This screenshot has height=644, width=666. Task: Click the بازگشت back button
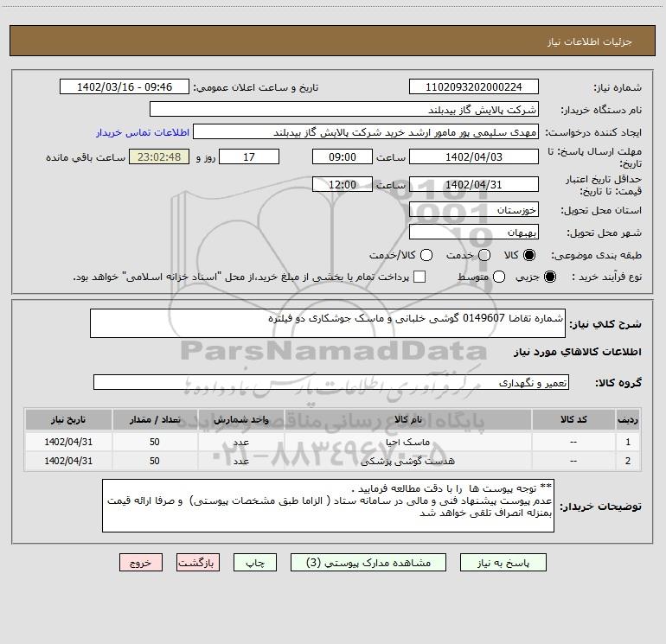coord(198,563)
